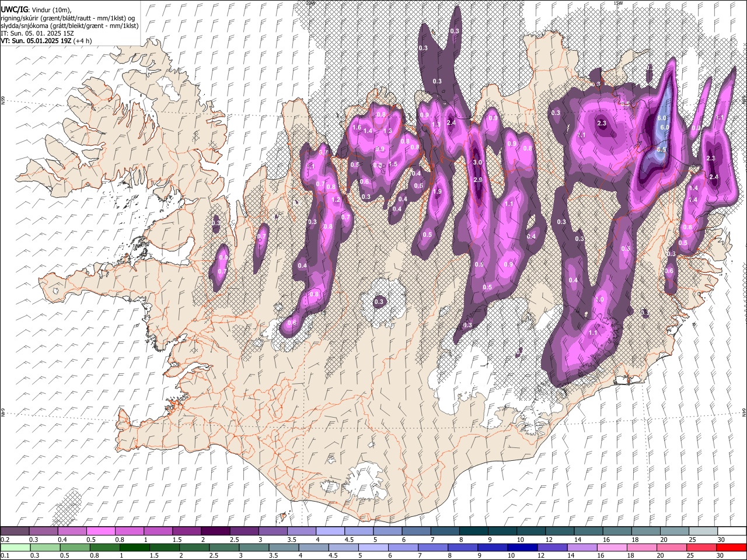Click the '1.2' precipitation value on the map
The width and height of the screenshot is (747, 560).
coord(336,200)
